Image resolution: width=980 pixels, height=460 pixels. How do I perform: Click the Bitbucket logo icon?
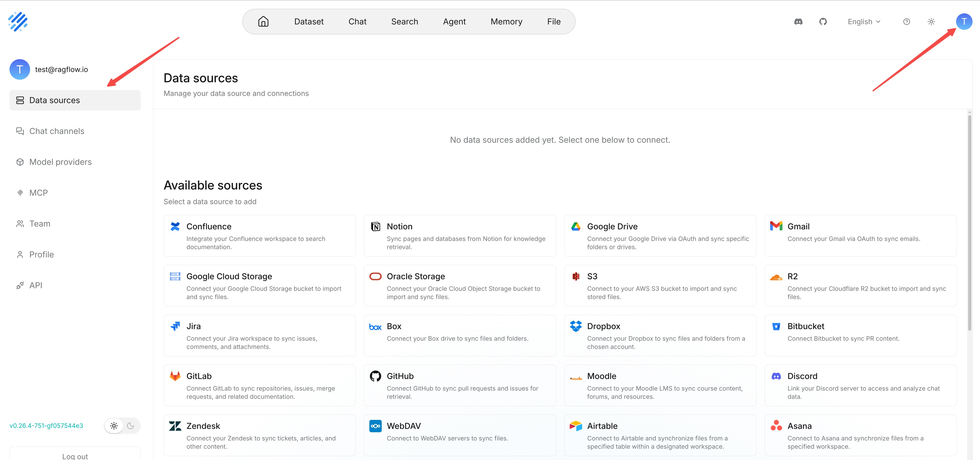click(x=776, y=326)
